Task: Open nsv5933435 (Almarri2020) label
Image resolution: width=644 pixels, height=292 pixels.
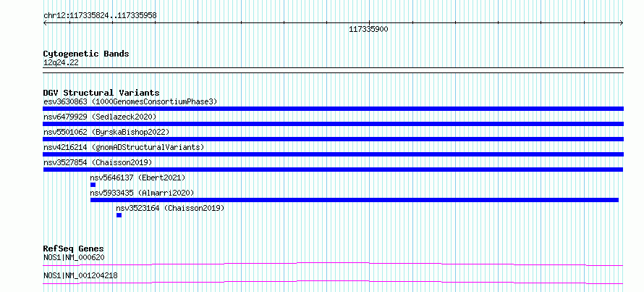Action: pos(142,193)
